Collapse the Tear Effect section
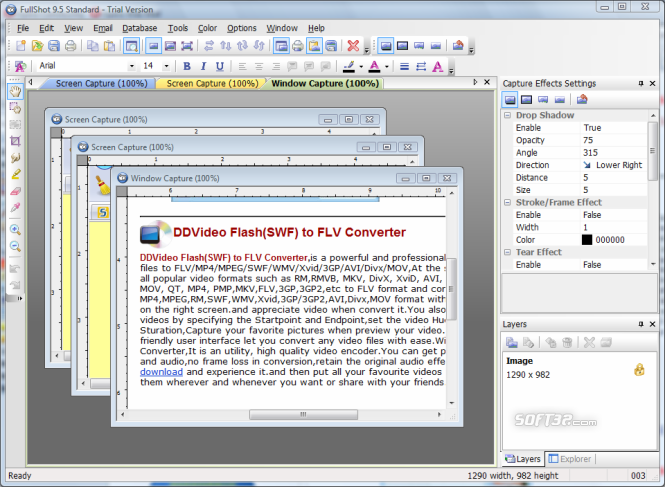Image resolution: width=665 pixels, height=487 pixels. (507, 252)
